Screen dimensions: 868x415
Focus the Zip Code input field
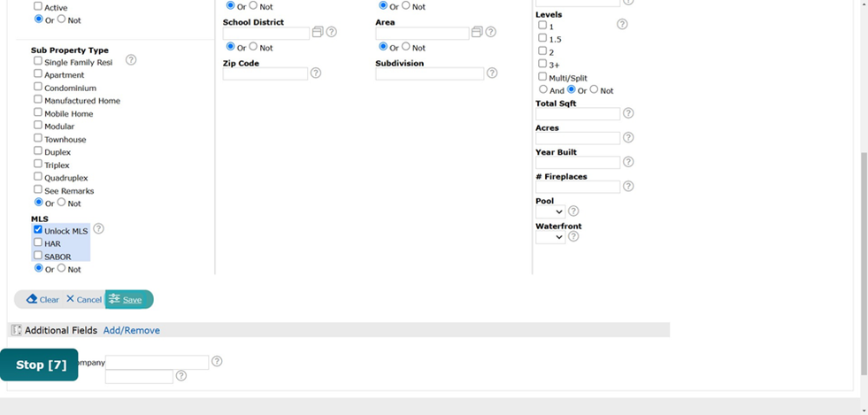(x=265, y=73)
